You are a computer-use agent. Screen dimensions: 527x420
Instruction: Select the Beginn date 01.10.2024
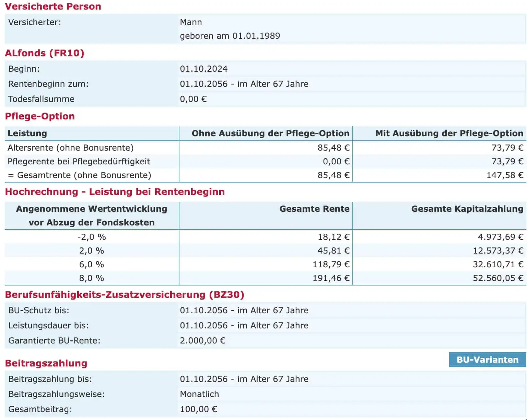(203, 69)
